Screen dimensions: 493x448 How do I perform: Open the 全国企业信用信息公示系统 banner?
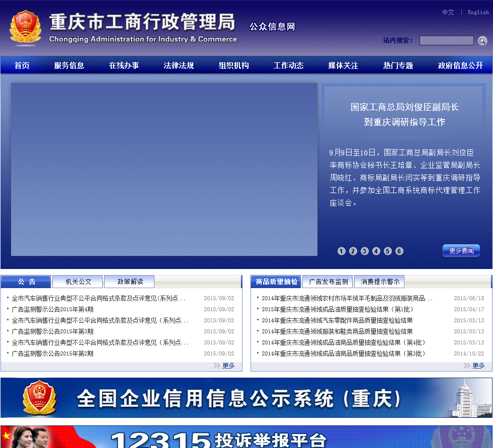click(246, 397)
